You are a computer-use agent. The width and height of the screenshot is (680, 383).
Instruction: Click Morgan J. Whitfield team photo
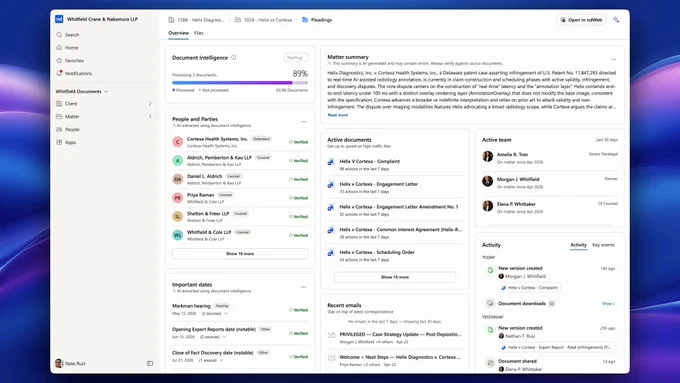pyautogui.click(x=487, y=181)
